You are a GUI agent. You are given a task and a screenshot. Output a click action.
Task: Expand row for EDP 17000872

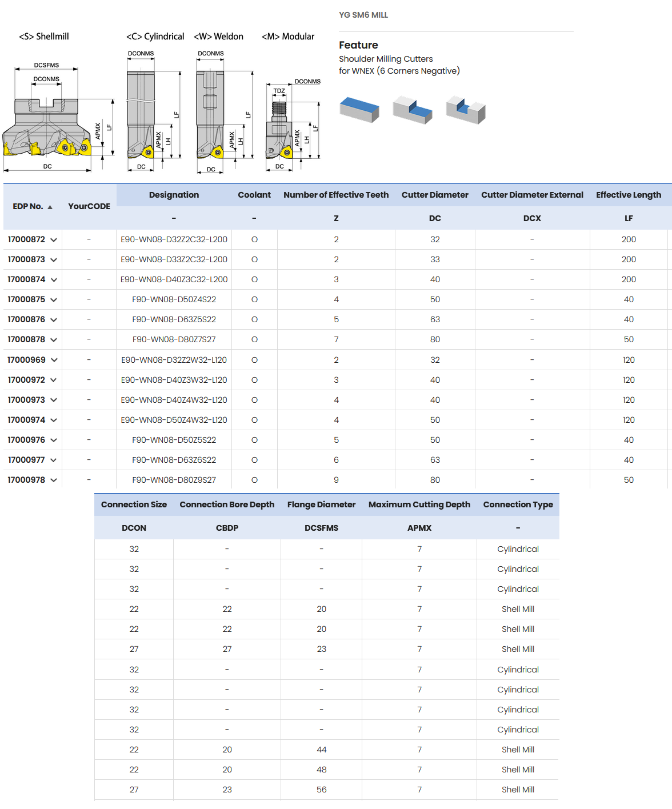pos(54,240)
